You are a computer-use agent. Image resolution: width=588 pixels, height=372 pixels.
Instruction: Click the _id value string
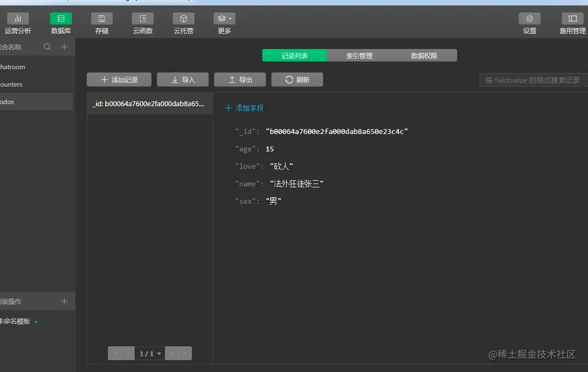(x=337, y=131)
